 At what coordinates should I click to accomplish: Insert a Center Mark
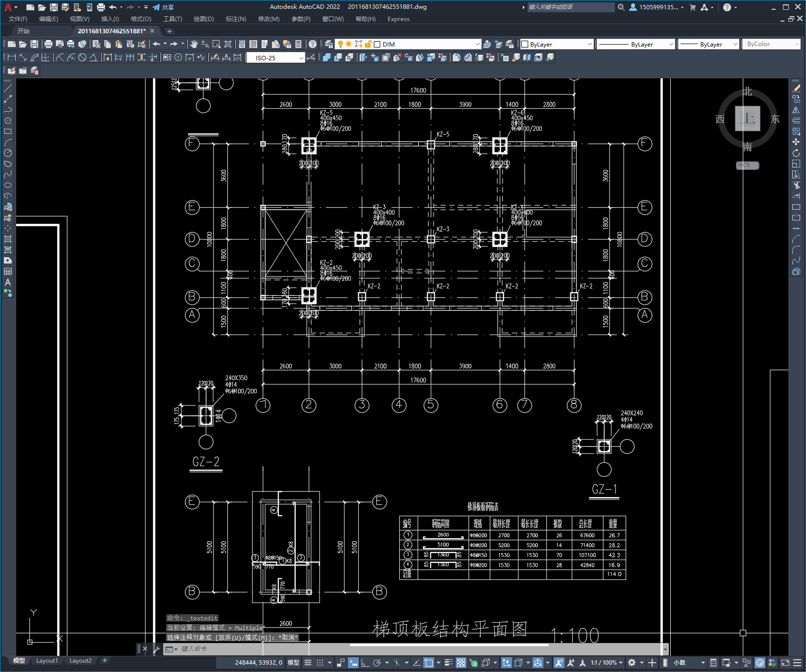tap(178, 57)
